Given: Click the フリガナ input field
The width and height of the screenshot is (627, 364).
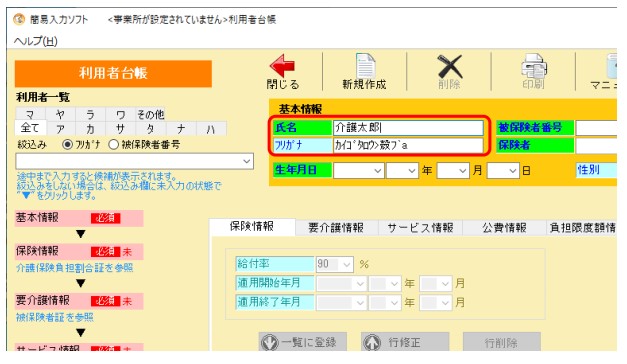Looking at the screenshot, I should point(408,145).
